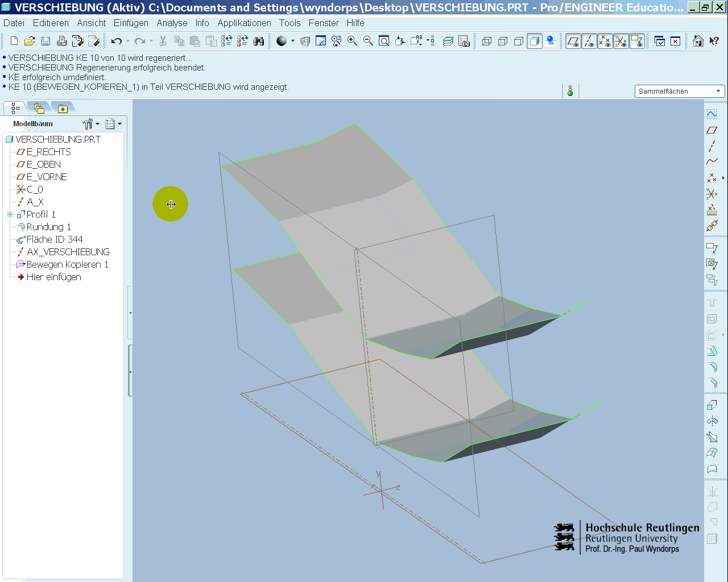This screenshot has width=728, height=582.
Task: Open the Analyse menu
Action: [x=172, y=23]
